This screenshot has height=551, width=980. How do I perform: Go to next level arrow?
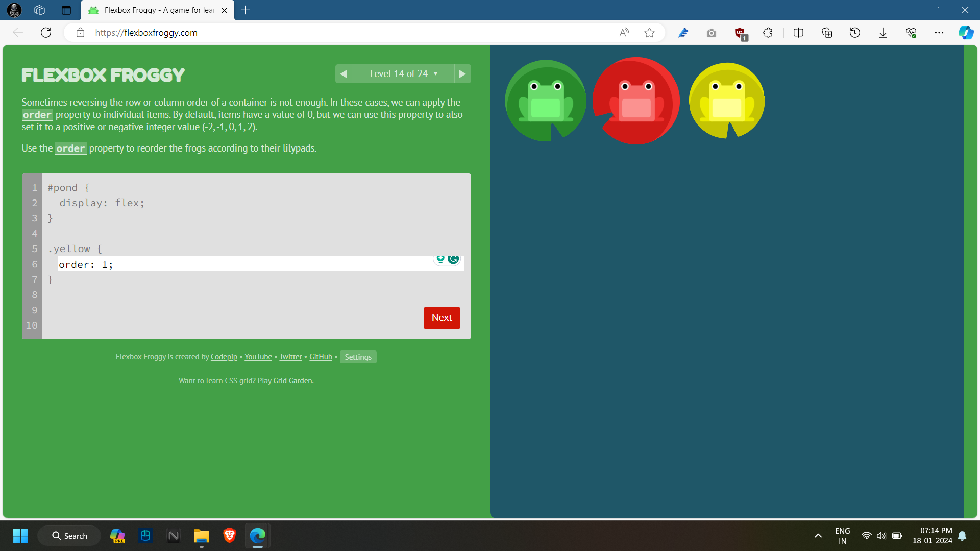(x=462, y=74)
